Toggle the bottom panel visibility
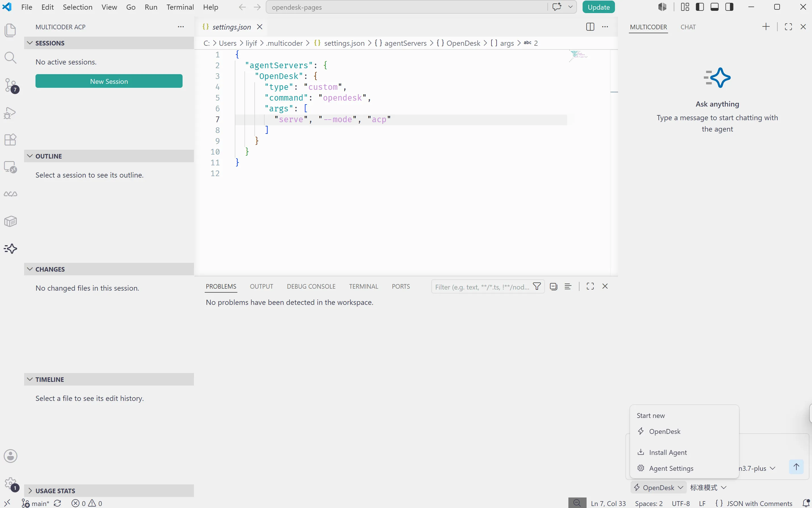 [715, 7]
